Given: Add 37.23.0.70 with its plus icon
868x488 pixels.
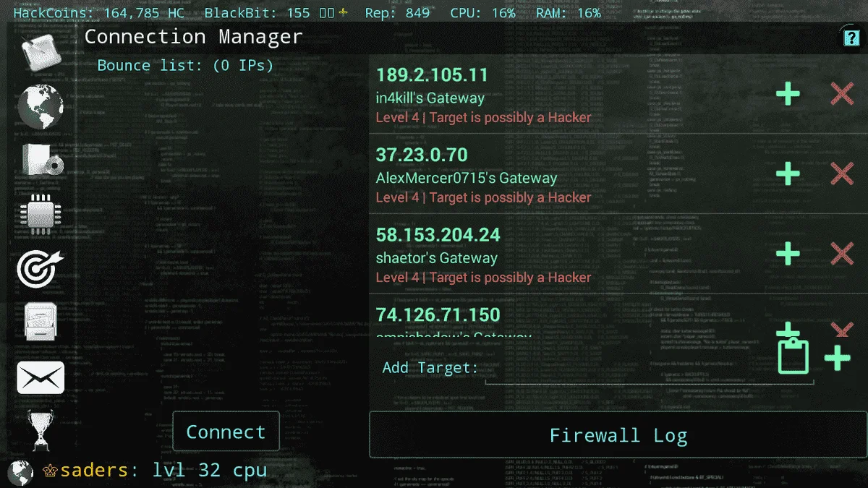Looking at the screenshot, I should (x=788, y=174).
